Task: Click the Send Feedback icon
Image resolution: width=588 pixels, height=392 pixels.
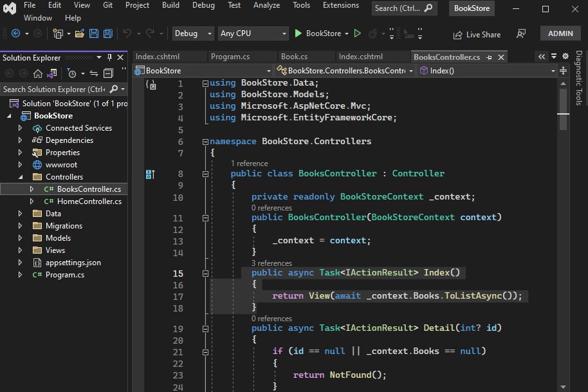Action: (521, 33)
